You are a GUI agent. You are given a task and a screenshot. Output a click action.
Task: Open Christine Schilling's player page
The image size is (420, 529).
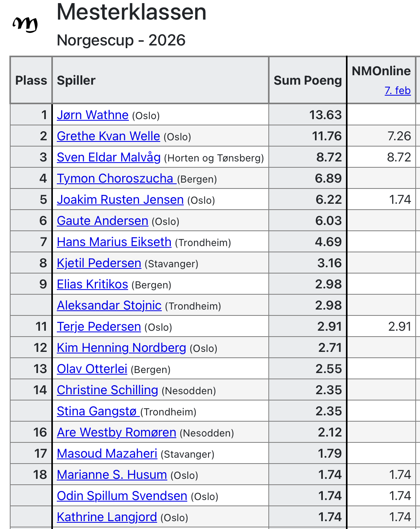[107, 390]
